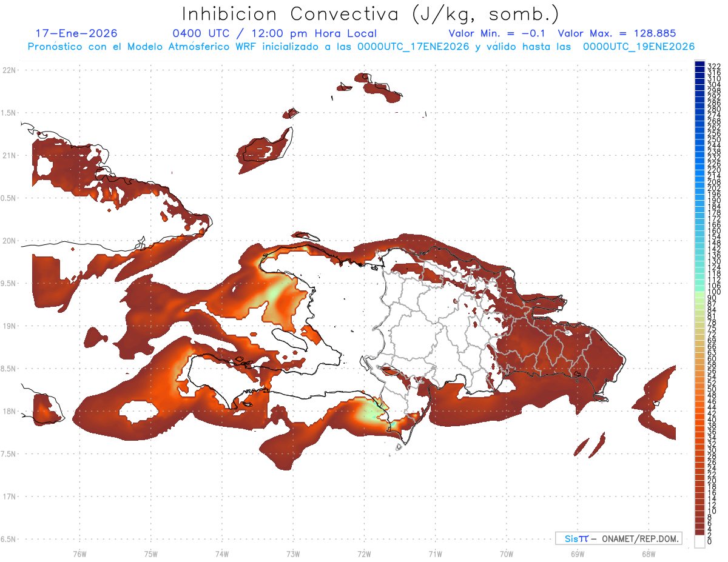Click the '0' value at scale bottom
Image resolution: width=728 pixels, height=562 pixels.
[x=710, y=541]
